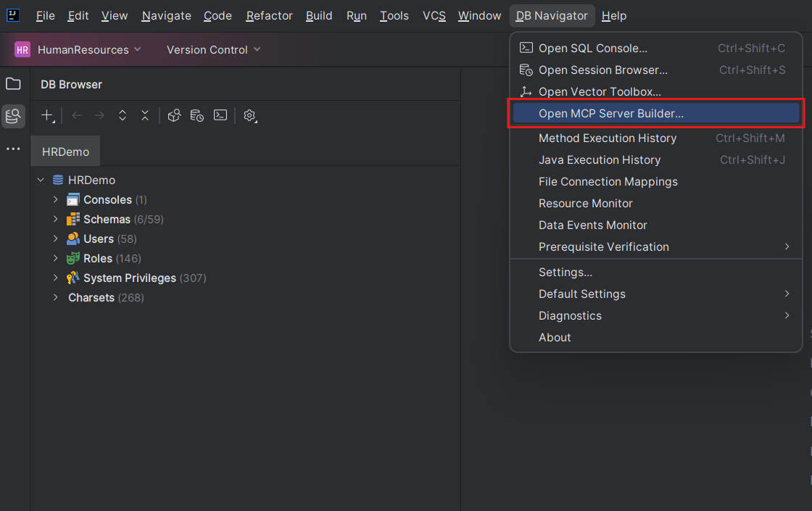
Task: Choose Open Session Browser menu entry
Action: click(x=655, y=70)
